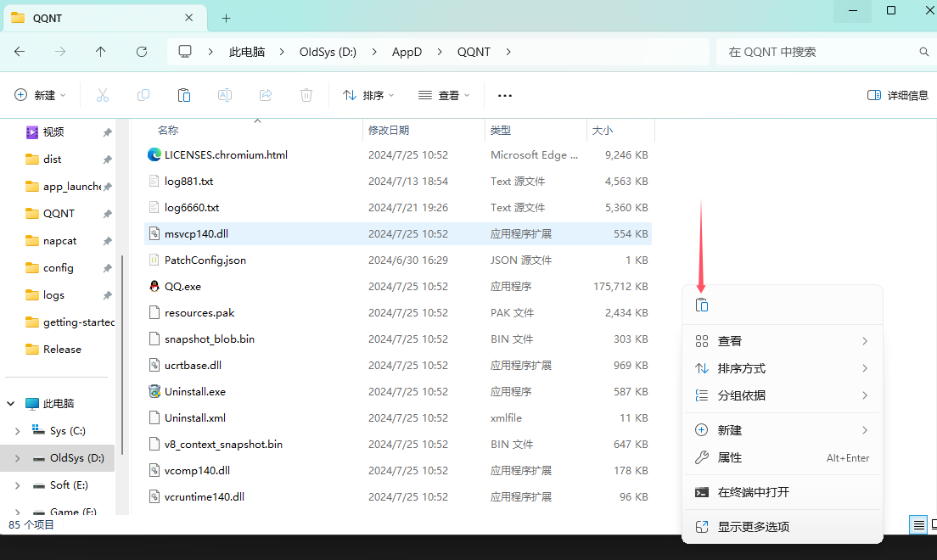
Task: Click the copy icon in toolbar
Action: pos(143,96)
